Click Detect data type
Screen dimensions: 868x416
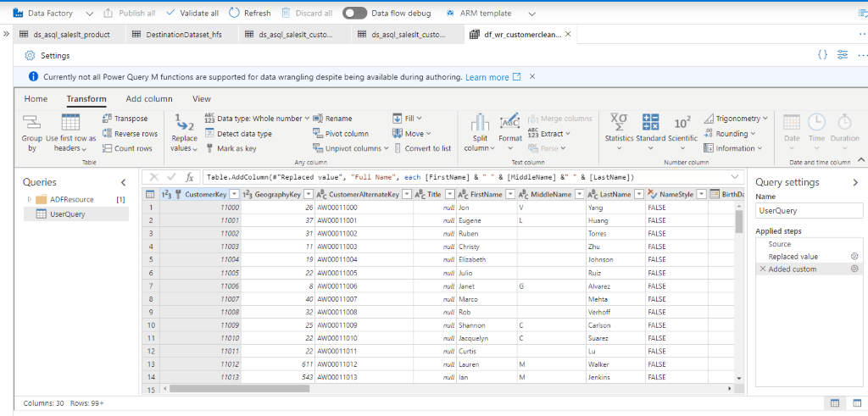click(238, 133)
